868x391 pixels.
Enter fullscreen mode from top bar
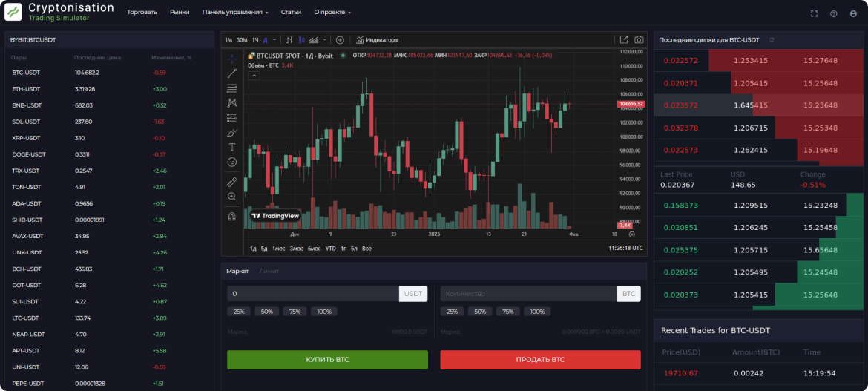814,13
